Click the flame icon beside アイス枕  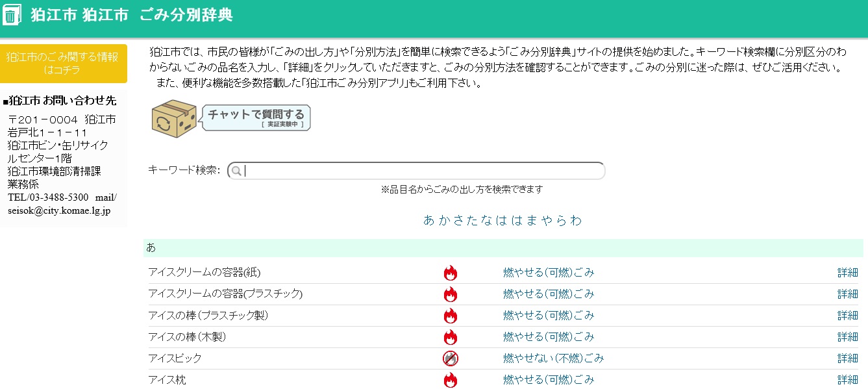451,380
